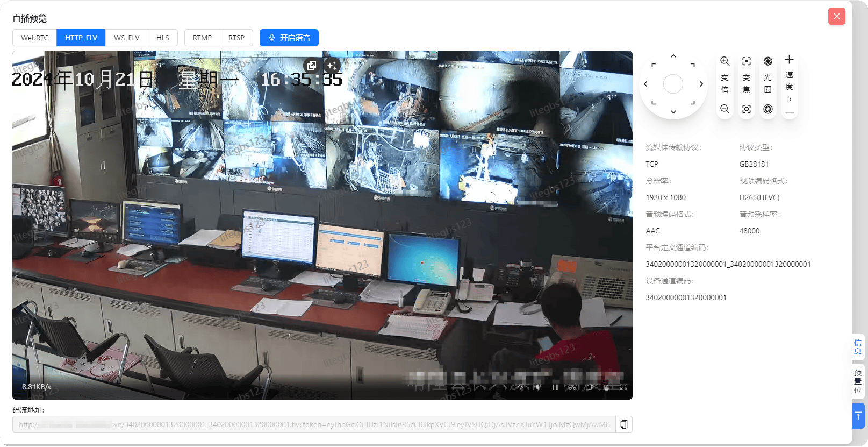
Task: Select the 48000 sample rate value
Action: click(x=749, y=231)
